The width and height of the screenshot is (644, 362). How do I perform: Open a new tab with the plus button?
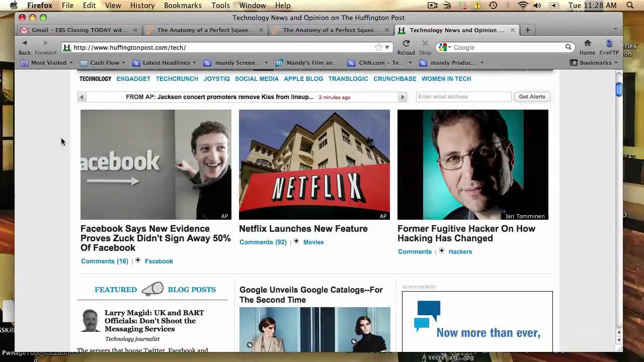(527, 30)
